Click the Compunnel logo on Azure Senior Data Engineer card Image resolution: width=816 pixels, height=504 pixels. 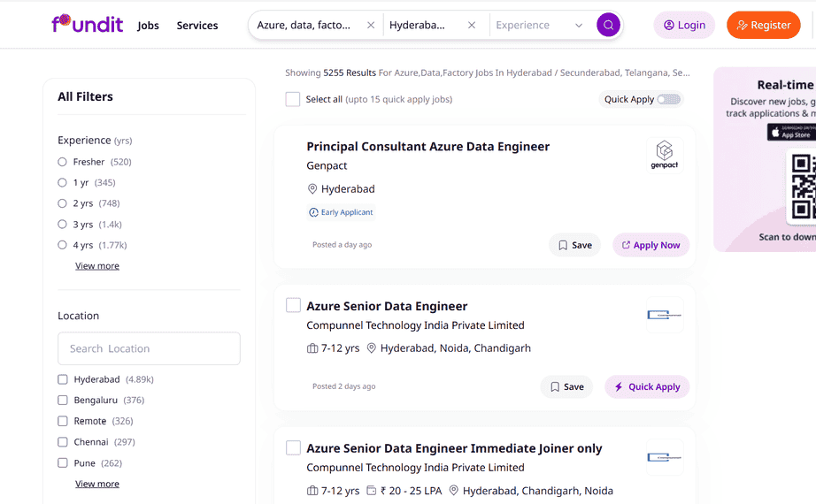(665, 315)
